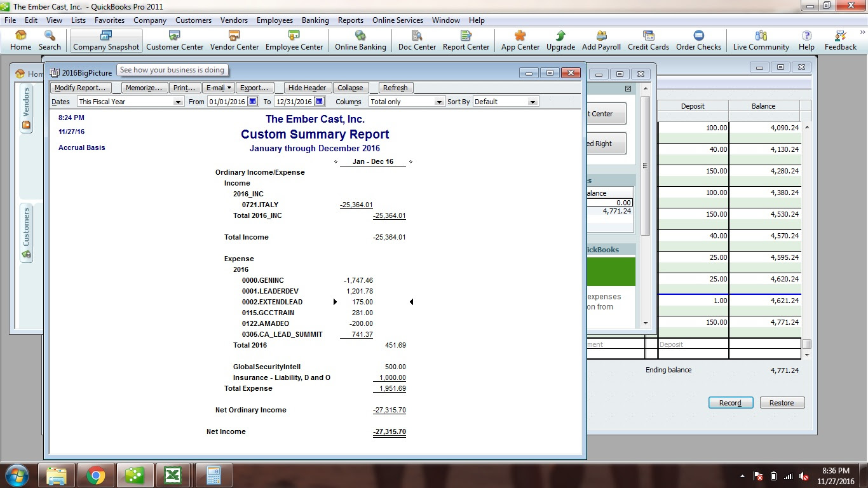Open the E-mail dropdown button
Screen dimensions: 868x488
219,88
